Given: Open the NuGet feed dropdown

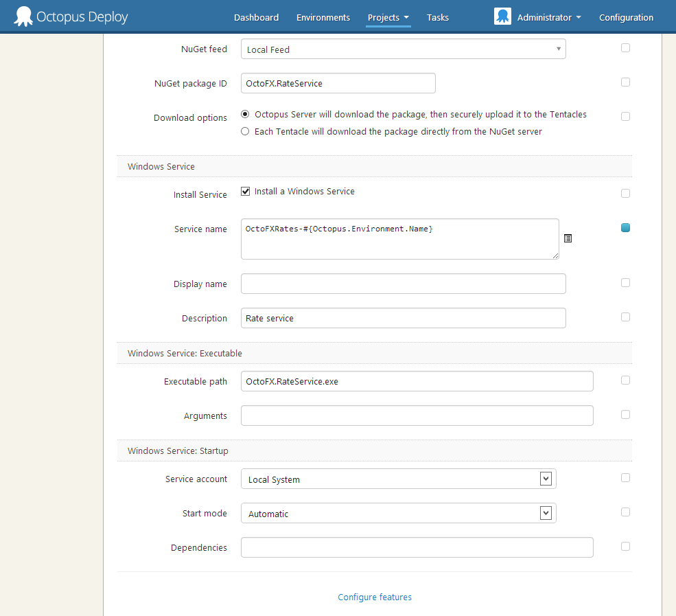Looking at the screenshot, I should coord(403,49).
